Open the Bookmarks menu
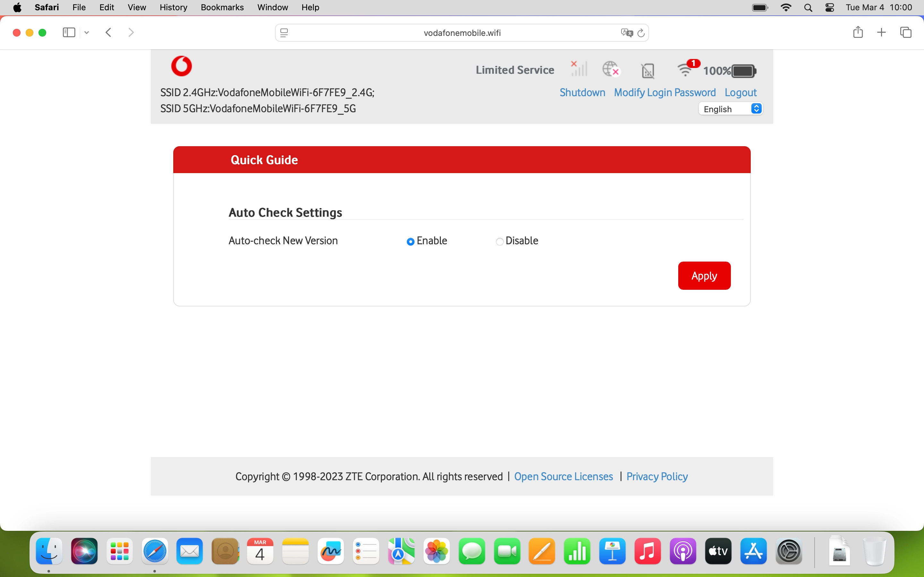This screenshot has width=924, height=577. 222,7
